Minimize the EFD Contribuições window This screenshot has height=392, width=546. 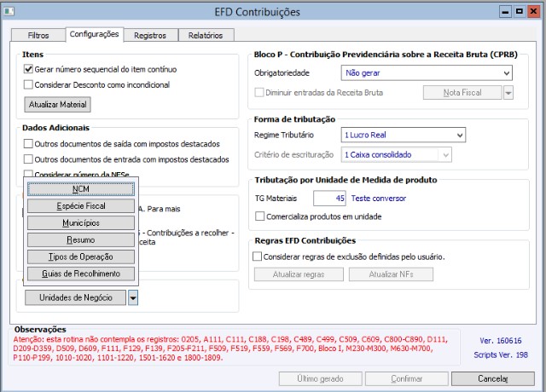click(505, 12)
